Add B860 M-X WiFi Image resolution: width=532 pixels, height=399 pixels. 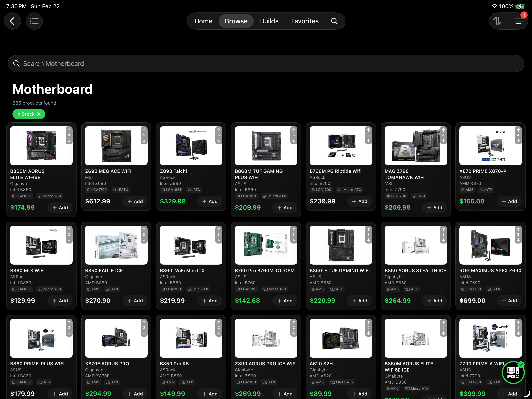point(60,301)
